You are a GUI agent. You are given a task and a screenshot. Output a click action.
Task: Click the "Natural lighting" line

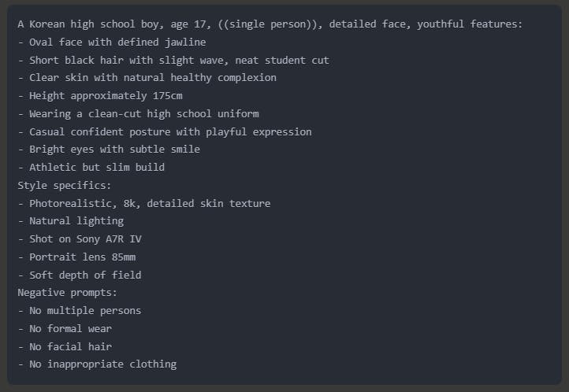pyautogui.click(x=71, y=220)
